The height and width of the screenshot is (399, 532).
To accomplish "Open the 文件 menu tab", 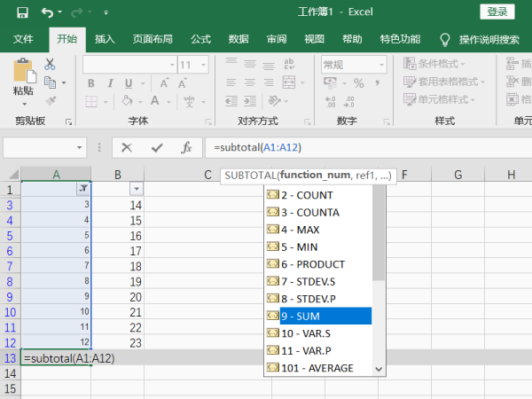I will click(x=23, y=39).
